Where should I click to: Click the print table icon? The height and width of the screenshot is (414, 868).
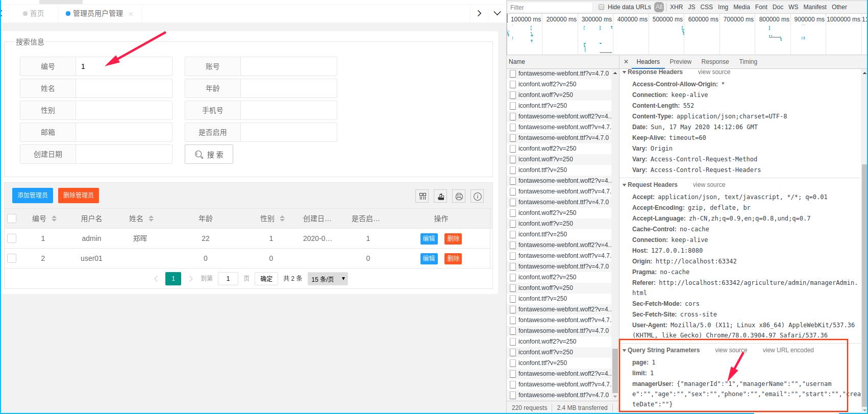tap(459, 197)
